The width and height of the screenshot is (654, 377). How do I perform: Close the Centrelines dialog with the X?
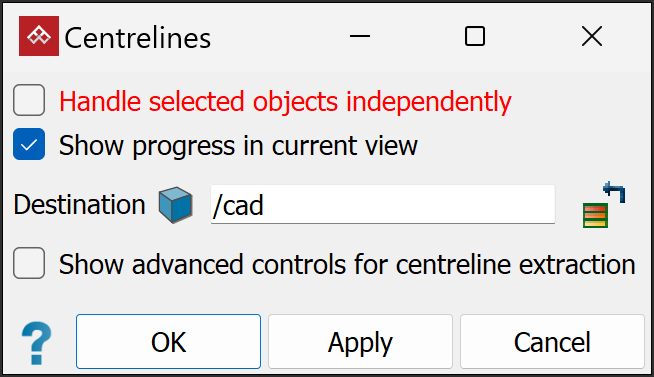click(592, 36)
